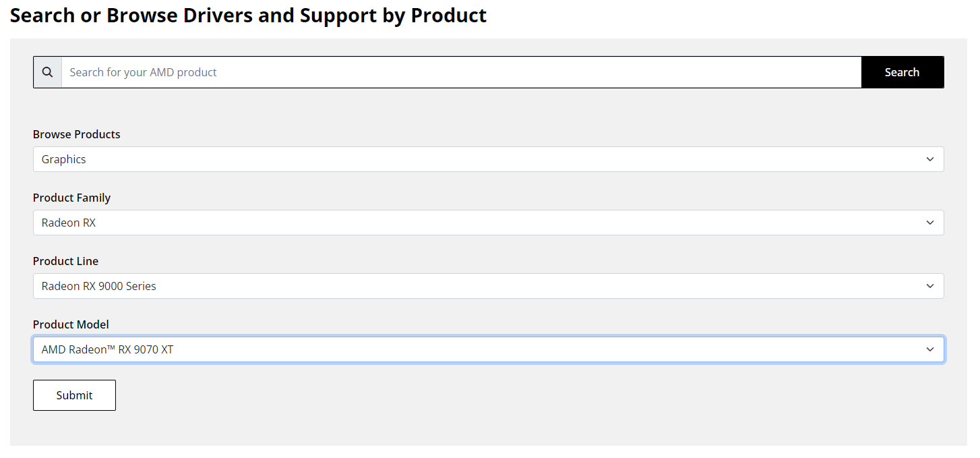Click the chevron arrow on the Graphics dropdown
Viewport: 980px width, 458px height.
tap(929, 159)
